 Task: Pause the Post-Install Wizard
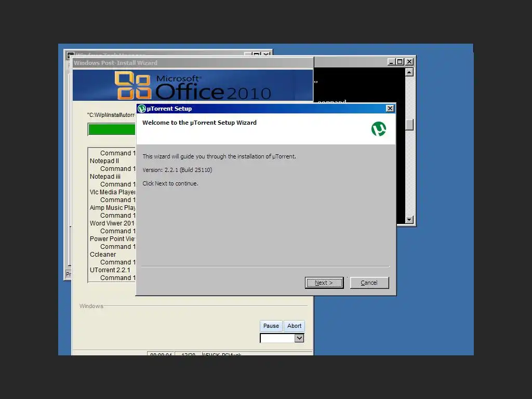(271, 326)
